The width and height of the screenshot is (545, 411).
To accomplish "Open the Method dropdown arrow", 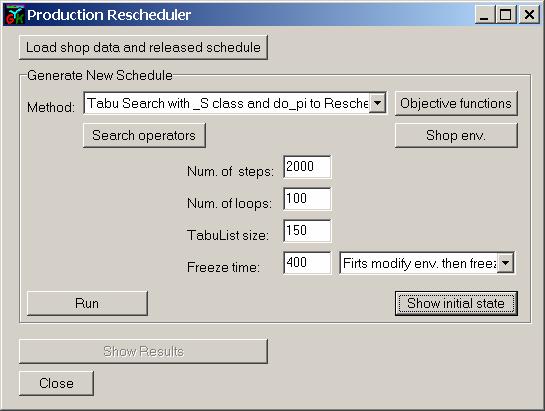I will tap(377, 103).
